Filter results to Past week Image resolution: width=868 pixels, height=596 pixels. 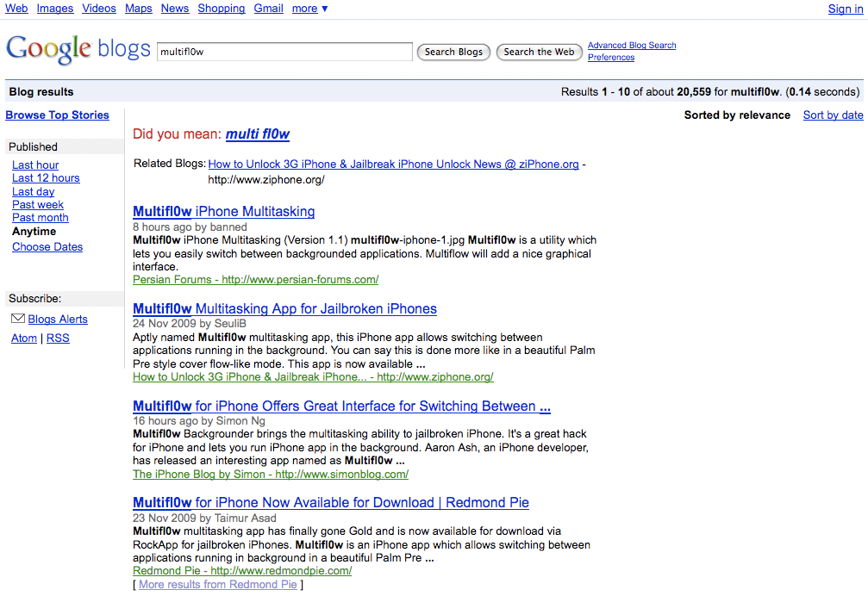38,205
